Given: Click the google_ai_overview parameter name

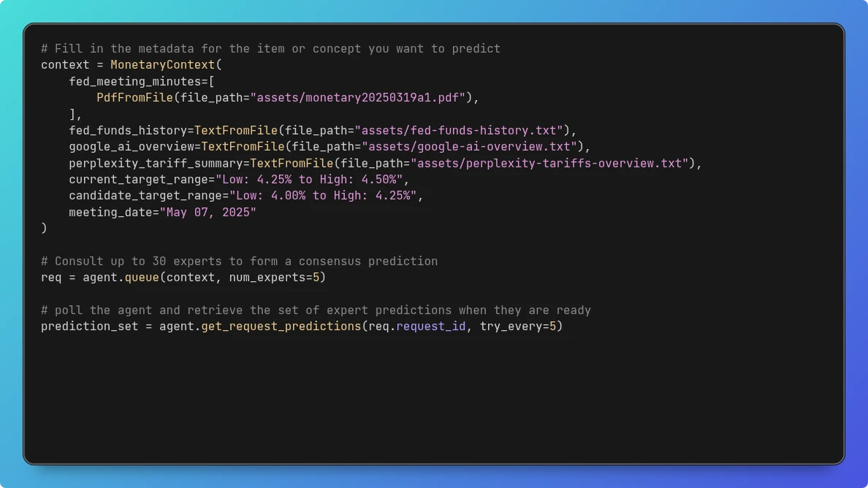Looking at the screenshot, I should pyautogui.click(x=132, y=146).
